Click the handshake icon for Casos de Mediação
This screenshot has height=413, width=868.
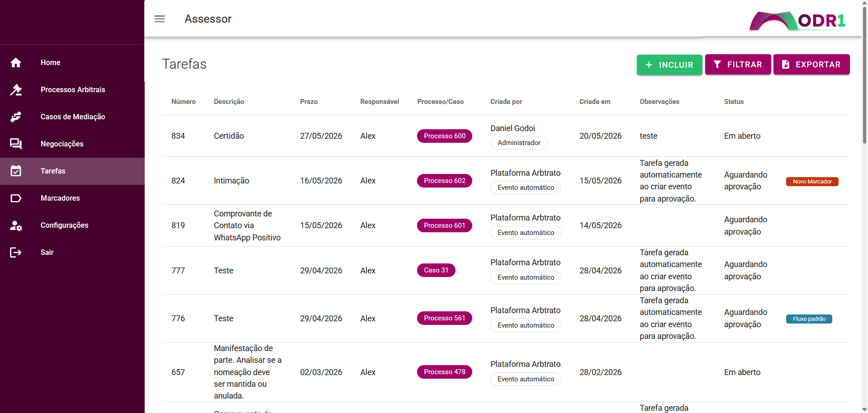click(x=16, y=117)
